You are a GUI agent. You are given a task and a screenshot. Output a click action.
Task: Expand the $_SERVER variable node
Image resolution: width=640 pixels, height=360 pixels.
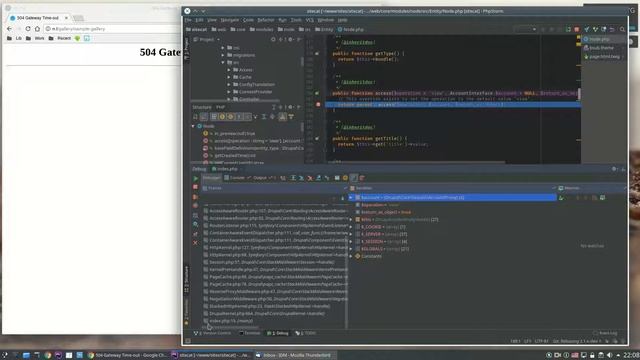click(351, 234)
